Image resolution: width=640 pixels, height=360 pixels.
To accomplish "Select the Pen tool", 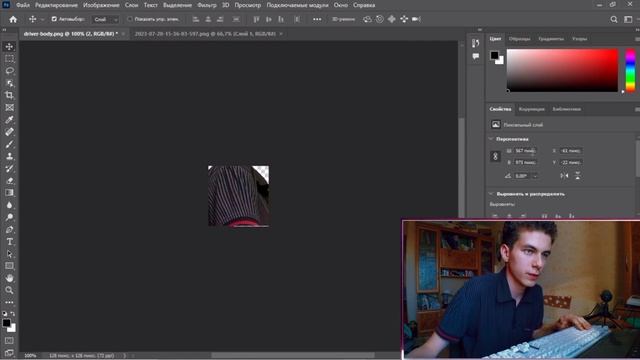I will 9,229.
